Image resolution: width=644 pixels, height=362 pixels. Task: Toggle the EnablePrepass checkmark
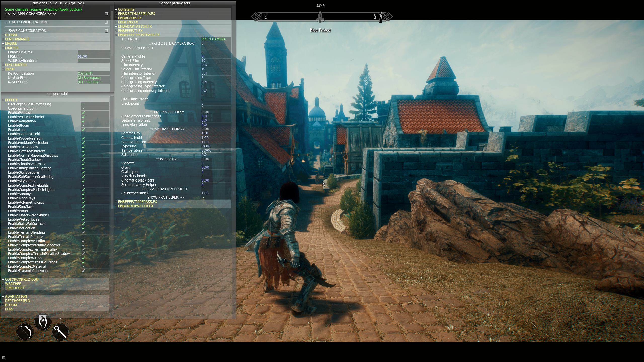pyautogui.click(x=83, y=113)
